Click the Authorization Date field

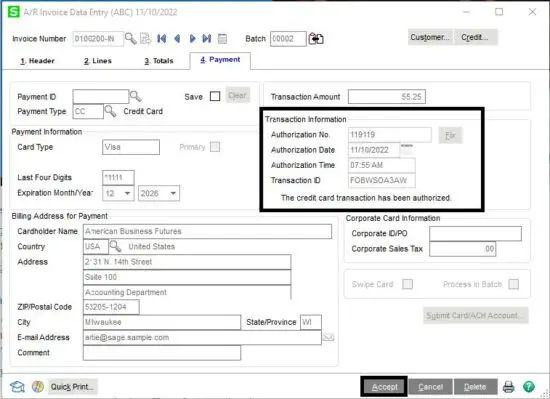point(374,150)
